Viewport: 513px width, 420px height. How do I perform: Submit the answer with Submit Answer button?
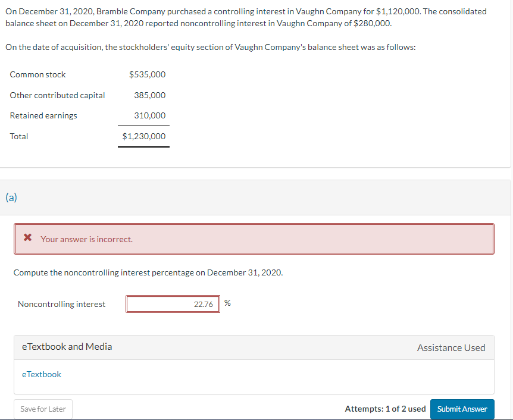462,409
